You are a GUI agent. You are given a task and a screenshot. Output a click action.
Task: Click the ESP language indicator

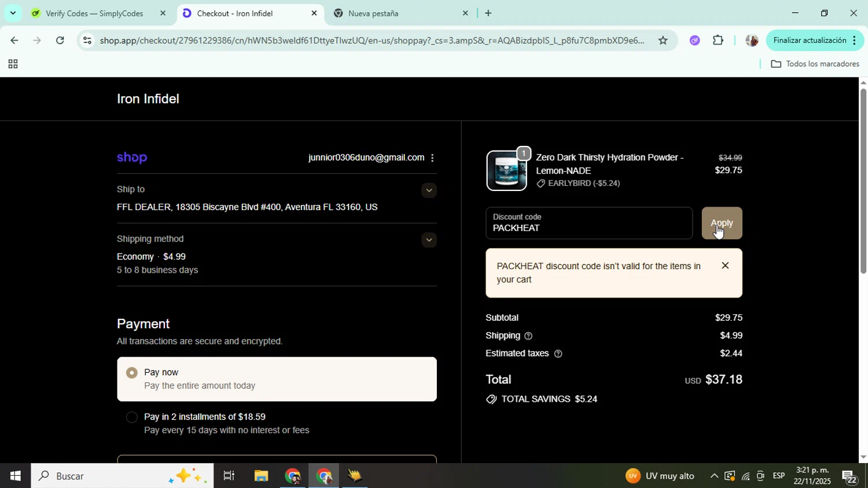pyautogui.click(x=779, y=476)
